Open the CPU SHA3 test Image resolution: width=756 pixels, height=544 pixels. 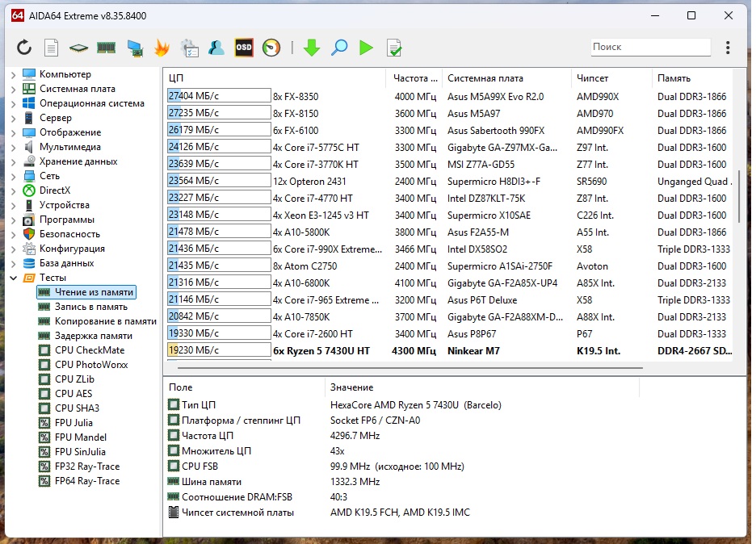(78, 408)
